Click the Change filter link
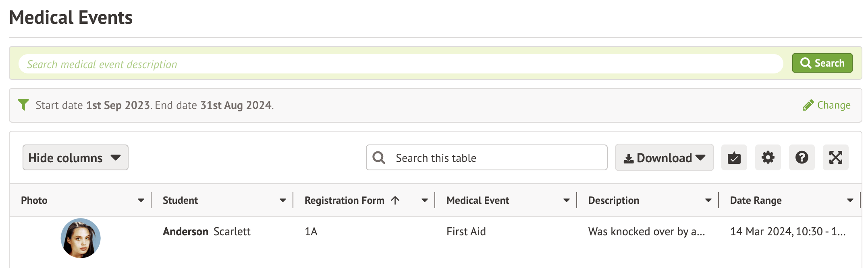The height and width of the screenshot is (268, 868). pos(833,105)
